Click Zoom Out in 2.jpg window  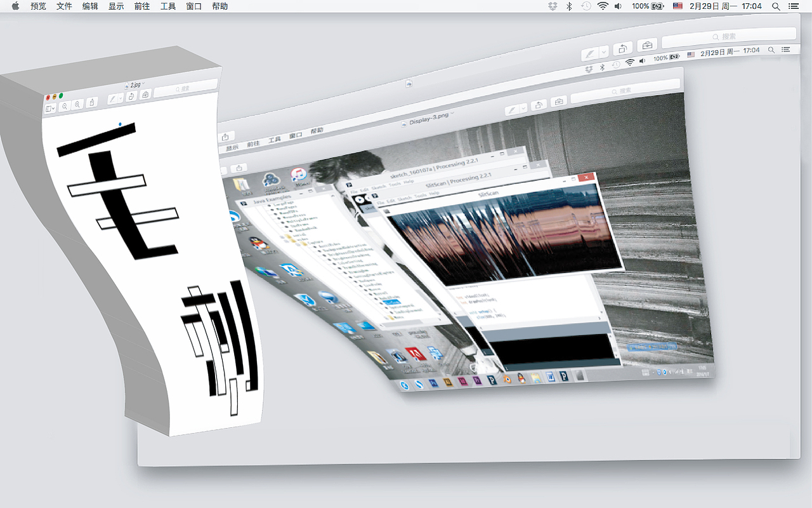point(65,106)
